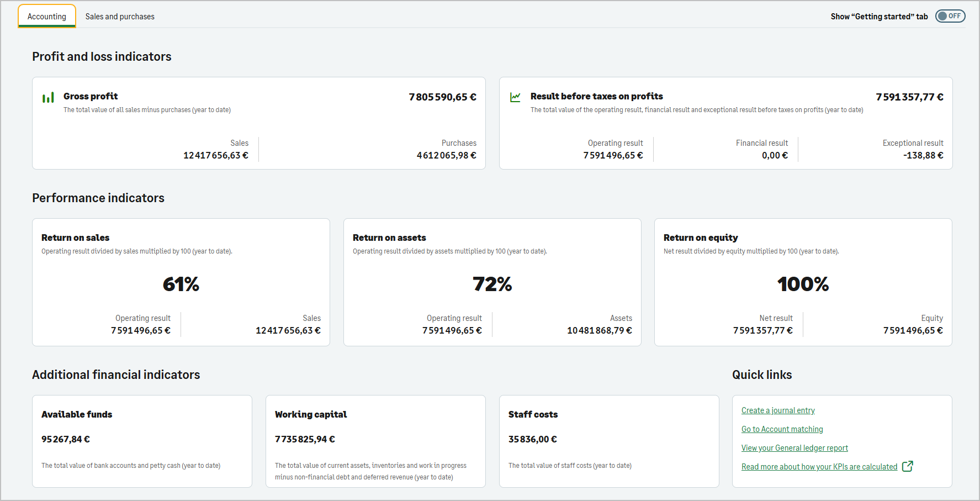View your General ledger report link
This screenshot has height=501, width=980.
point(794,448)
